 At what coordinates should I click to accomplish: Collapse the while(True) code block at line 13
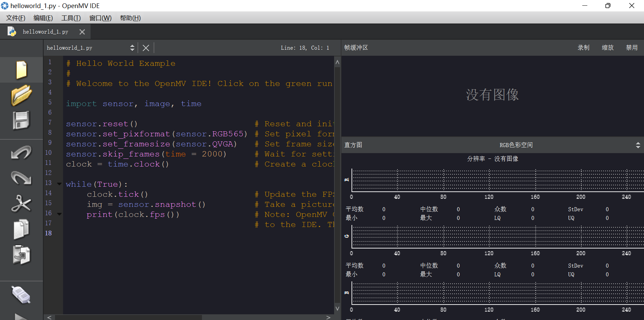click(x=59, y=184)
